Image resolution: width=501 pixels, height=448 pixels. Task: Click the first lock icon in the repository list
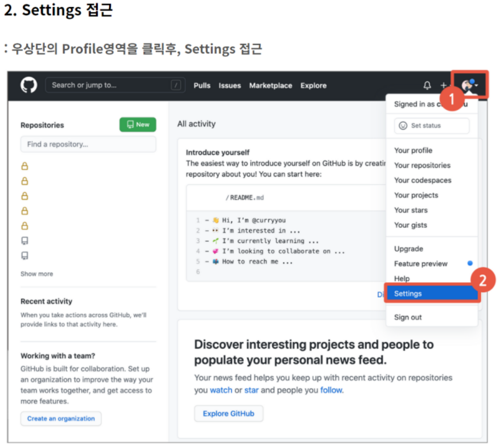coord(24,166)
